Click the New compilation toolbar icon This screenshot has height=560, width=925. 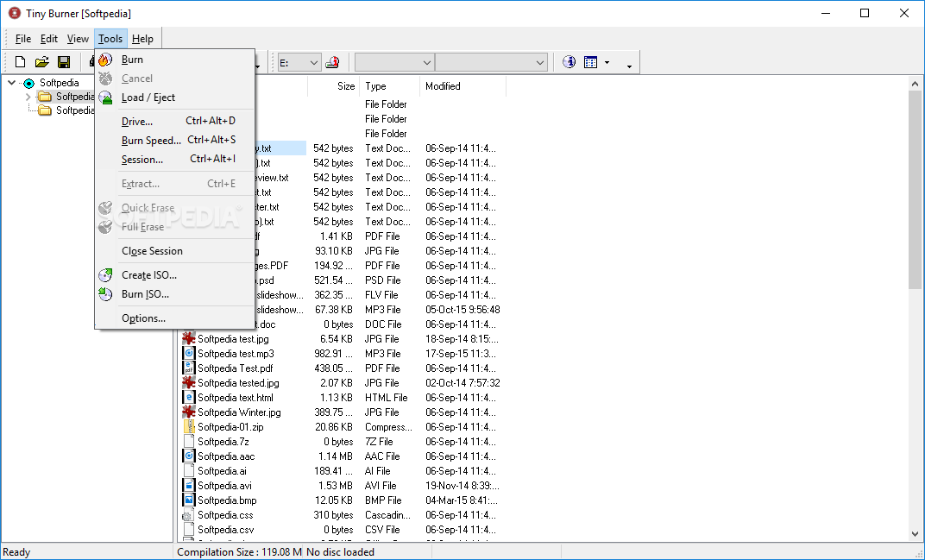pyautogui.click(x=20, y=62)
